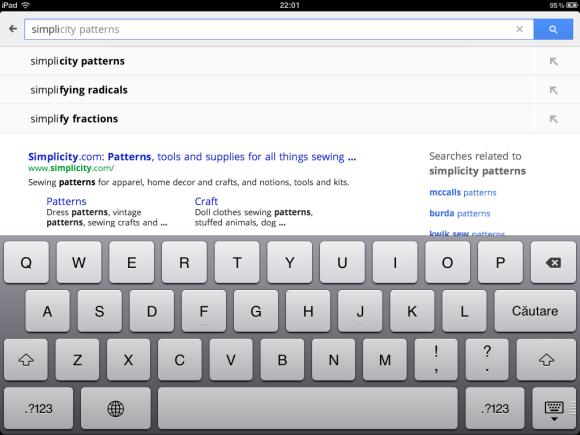Hide the keyboard with the keyboard-dismiss key
The image size is (580, 435).
[554, 408]
